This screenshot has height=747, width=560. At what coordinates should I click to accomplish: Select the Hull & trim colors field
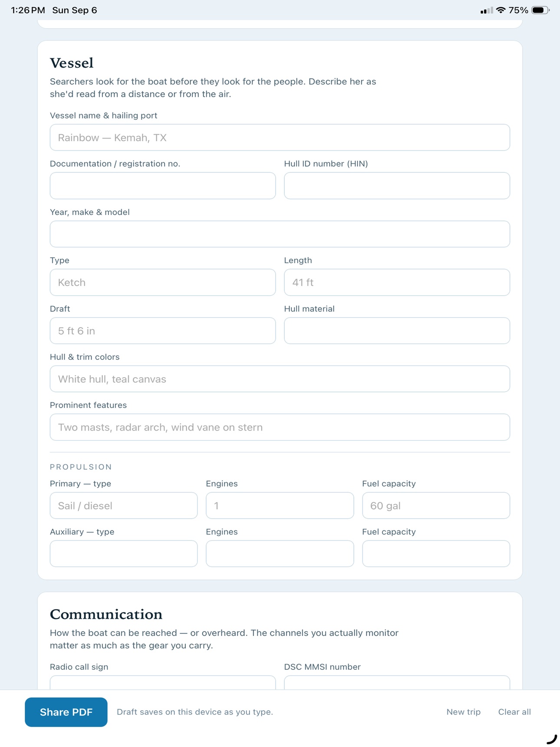[x=280, y=379]
